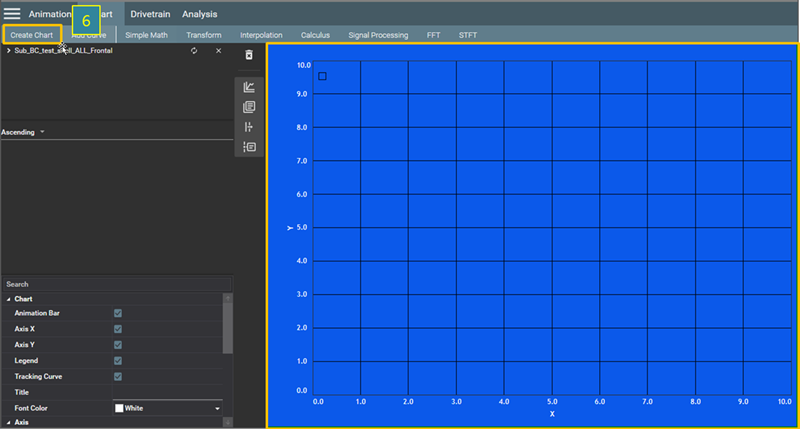Open the FFT menu

coord(434,35)
